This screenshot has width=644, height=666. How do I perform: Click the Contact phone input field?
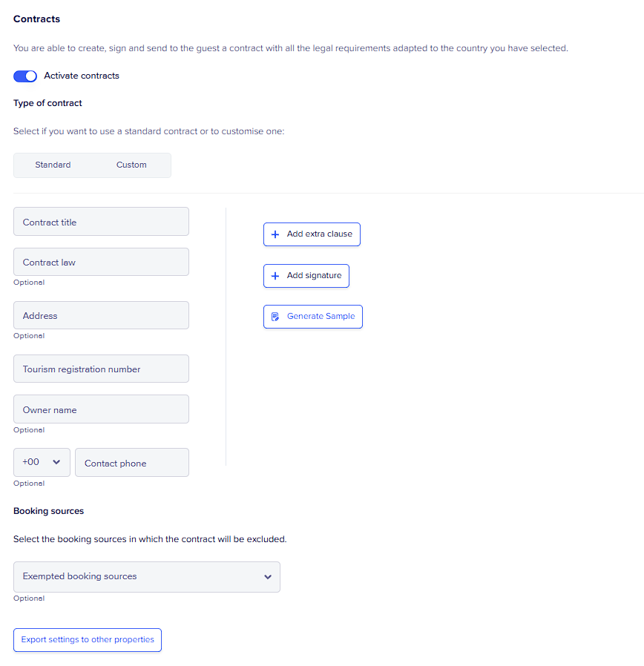pyautogui.click(x=132, y=463)
